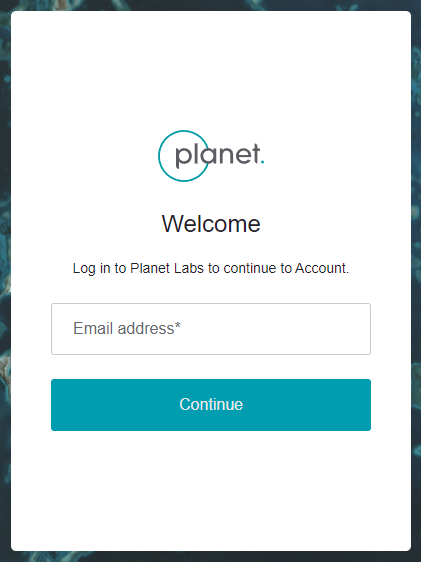Click the teal dot after the planet wordmark
The width and height of the screenshot is (421, 562).
[x=262, y=162]
